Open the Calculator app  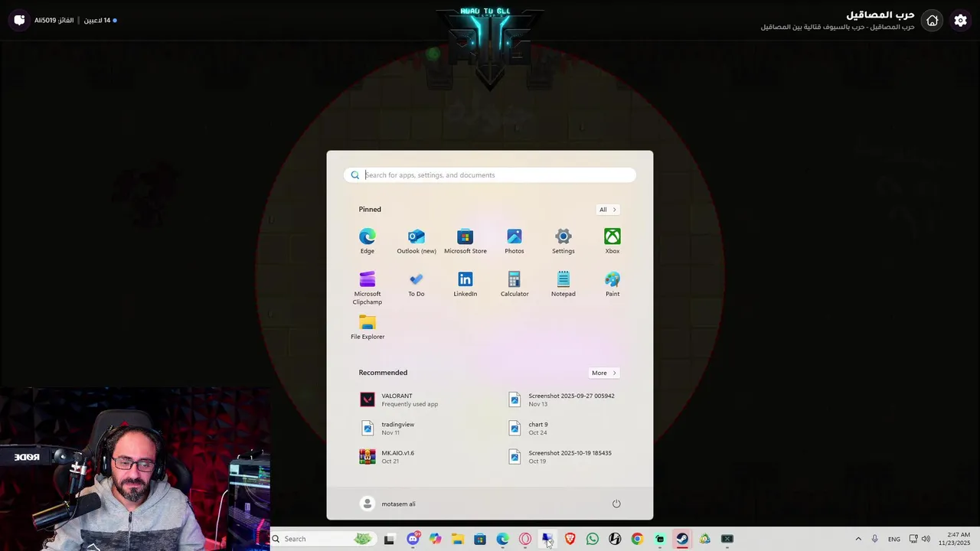[514, 284]
